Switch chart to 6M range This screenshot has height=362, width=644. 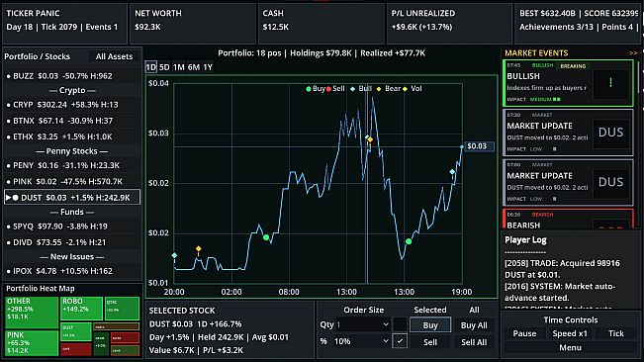[x=194, y=67]
